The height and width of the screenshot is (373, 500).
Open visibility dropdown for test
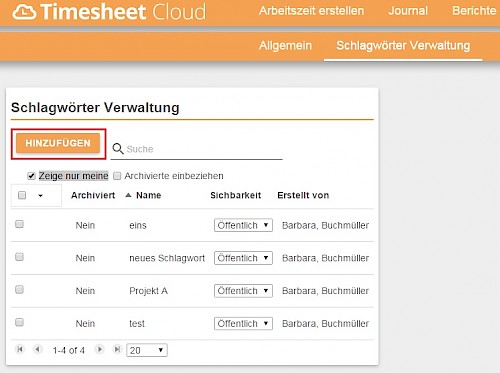click(x=243, y=323)
